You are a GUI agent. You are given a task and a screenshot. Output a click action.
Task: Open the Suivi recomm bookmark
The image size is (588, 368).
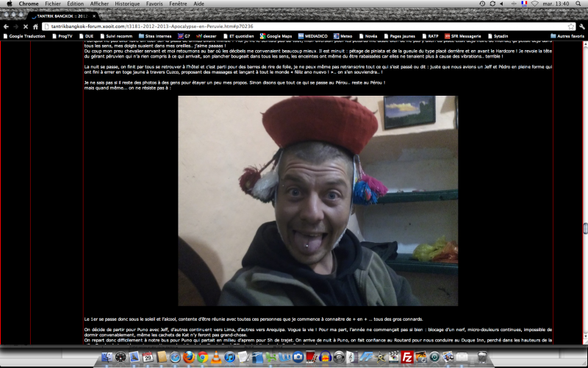[x=116, y=36]
